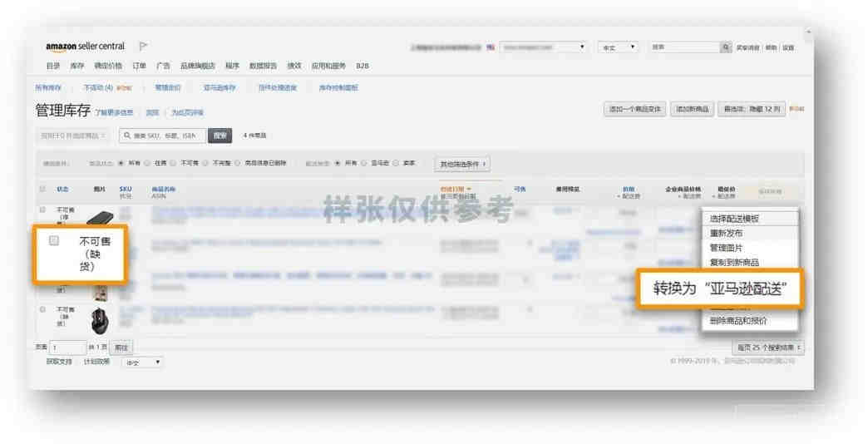The width and height of the screenshot is (868, 444).
Task: Open the gaming mouse product thumbnail
Action: pos(101,320)
